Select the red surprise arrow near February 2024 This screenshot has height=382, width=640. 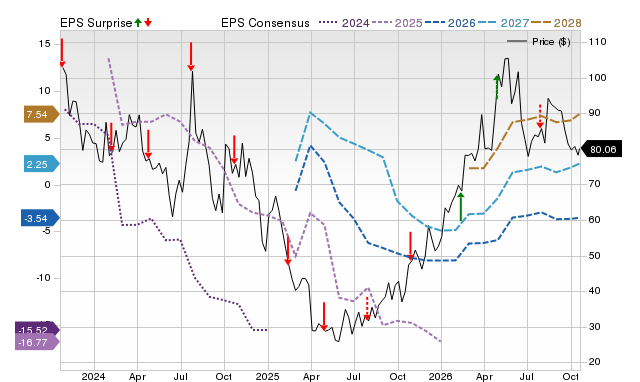point(111,137)
